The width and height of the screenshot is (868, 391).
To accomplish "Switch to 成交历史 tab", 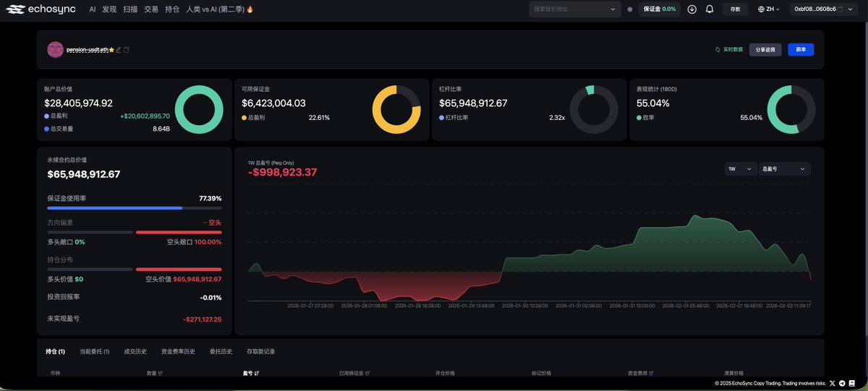I will tap(135, 351).
